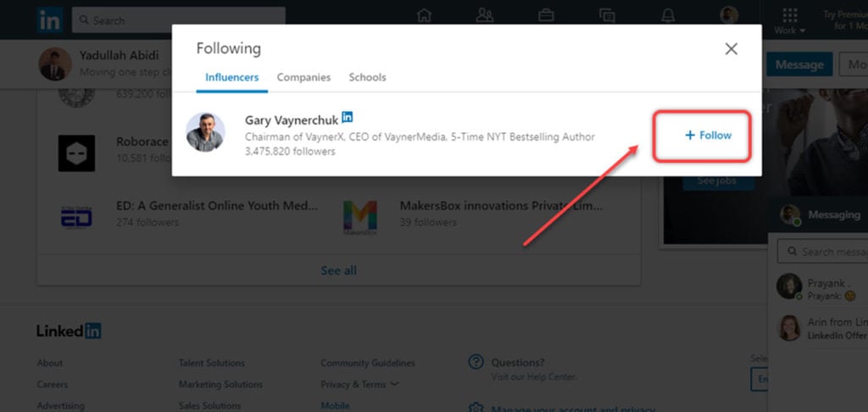868x412 pixels.
Task: Open the Messaging chat icon in navigation
Action: coord(607,15)
